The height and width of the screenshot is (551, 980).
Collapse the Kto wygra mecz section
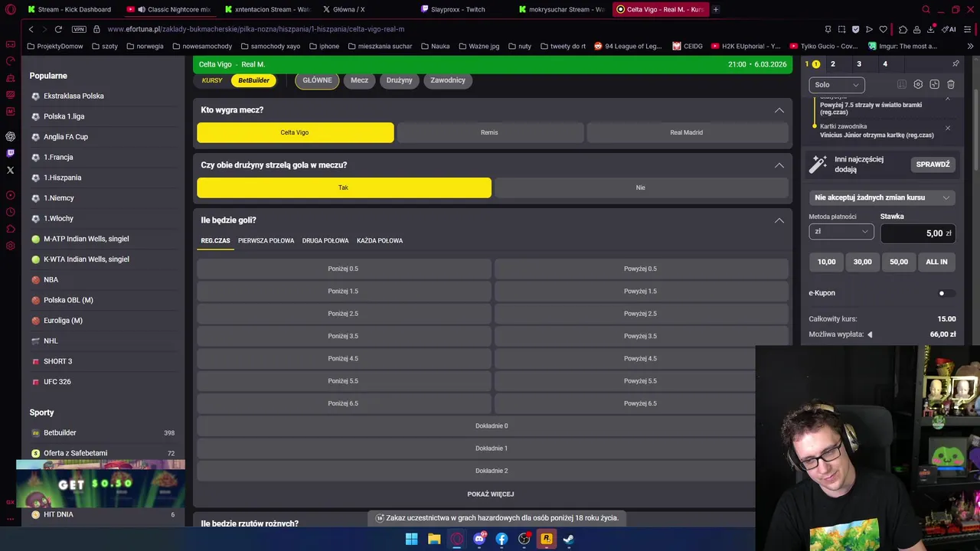tap(779, 110)
